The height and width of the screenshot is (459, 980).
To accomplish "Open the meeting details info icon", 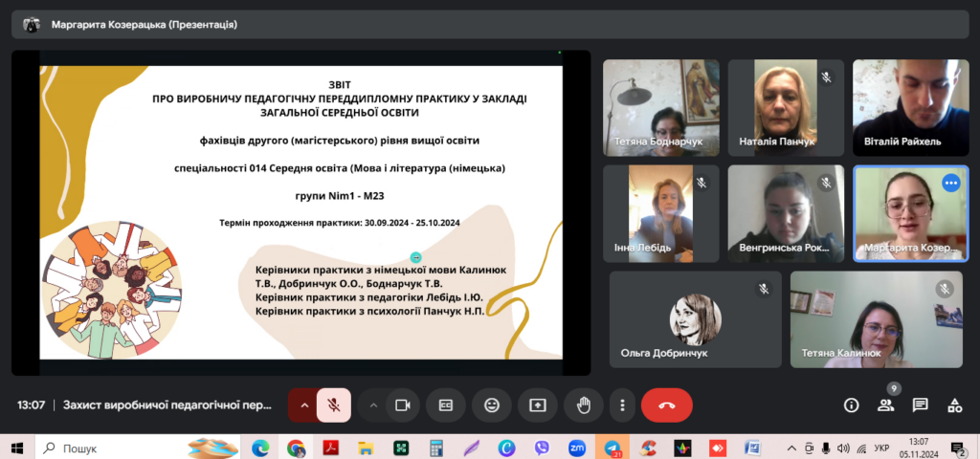I will 851,404.
